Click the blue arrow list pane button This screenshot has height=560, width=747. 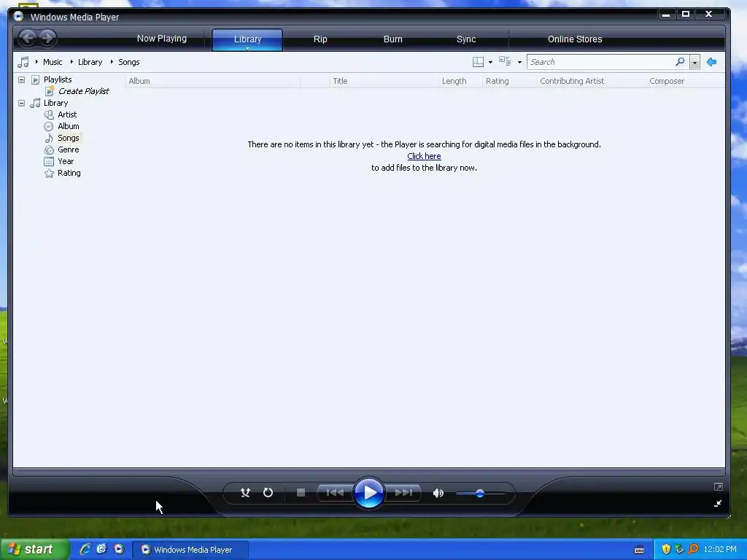pos(712,62)
